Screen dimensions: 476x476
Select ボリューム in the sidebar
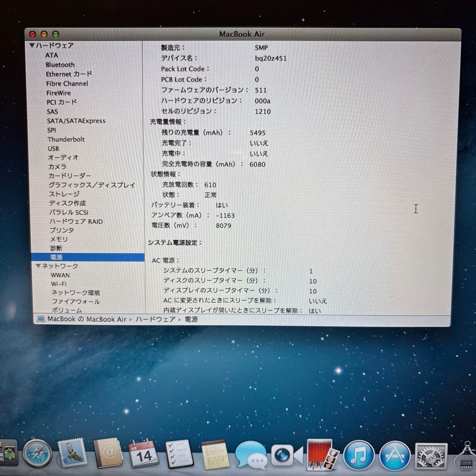(67, 310)
